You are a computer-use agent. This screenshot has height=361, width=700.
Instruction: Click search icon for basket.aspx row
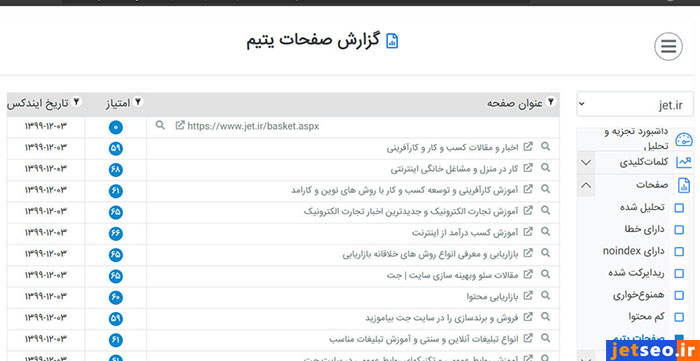point(160,125)
